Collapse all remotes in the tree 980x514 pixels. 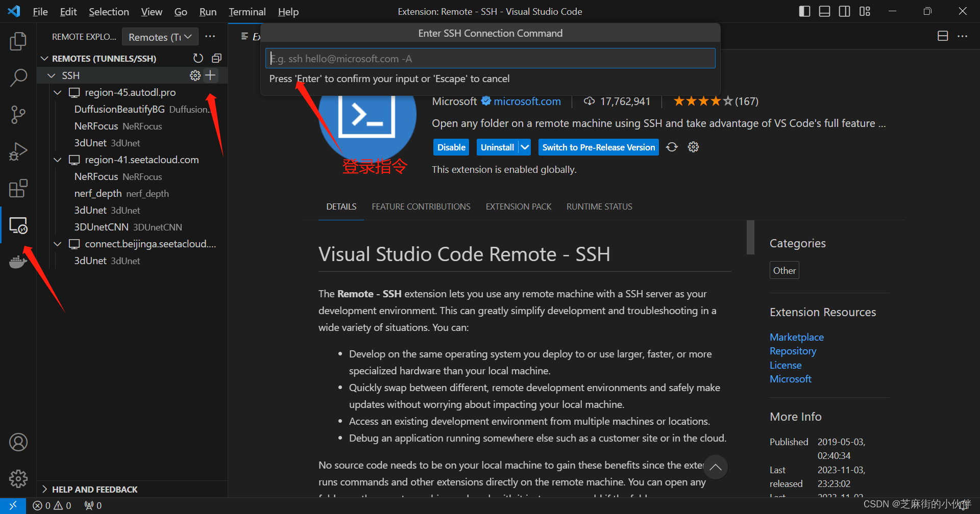click(216, 58)
